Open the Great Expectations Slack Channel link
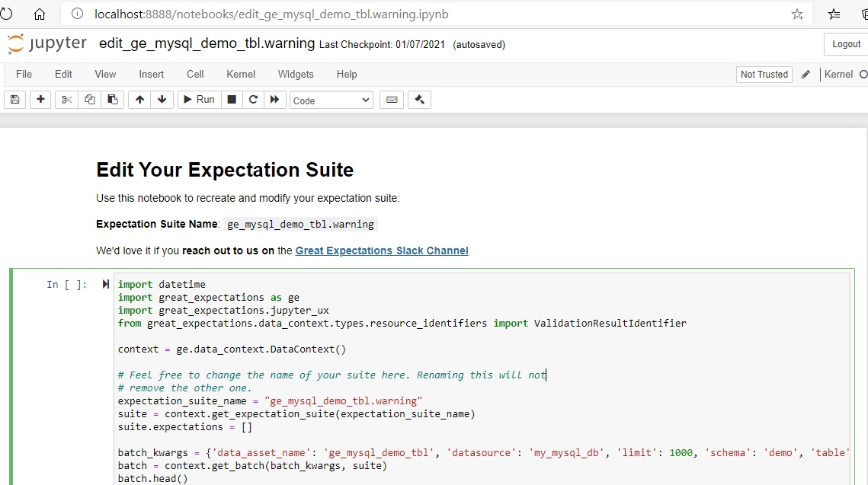The image size is (868, 485). coord(382,250)
